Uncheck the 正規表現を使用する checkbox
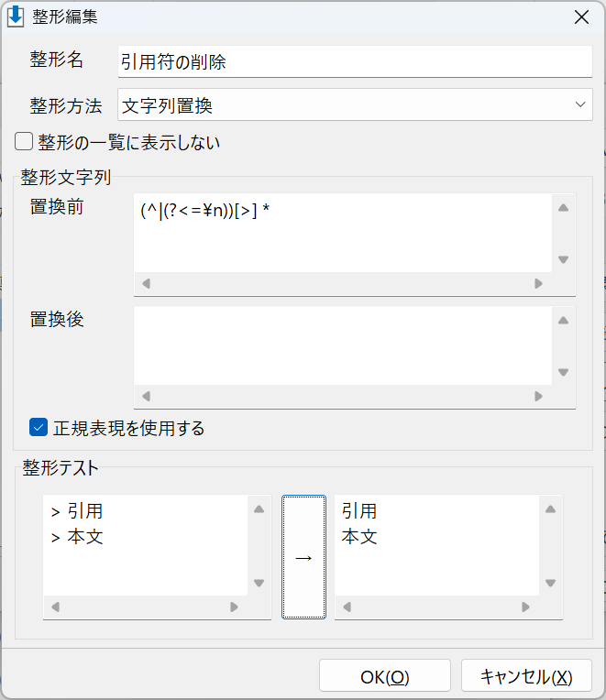Image resolution: width=606 pixels, height=700 pixels. [39, 427]
